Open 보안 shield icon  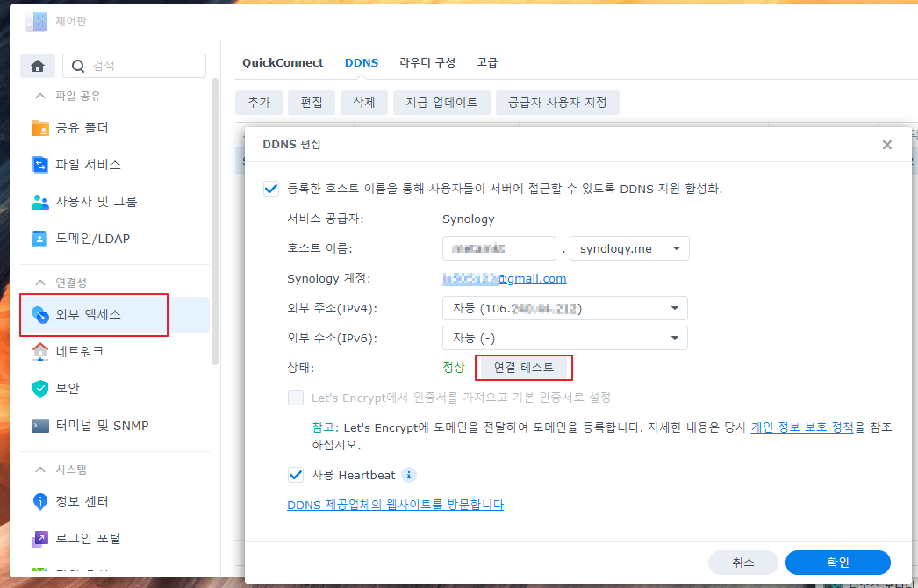click(39, 388)
